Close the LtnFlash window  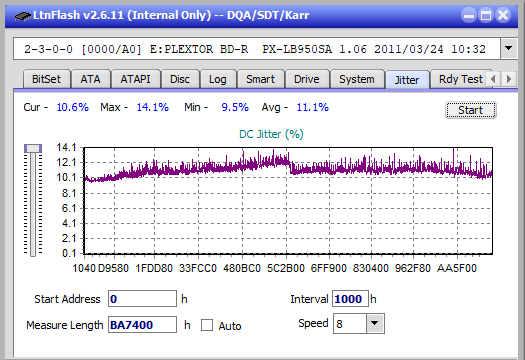503,15
